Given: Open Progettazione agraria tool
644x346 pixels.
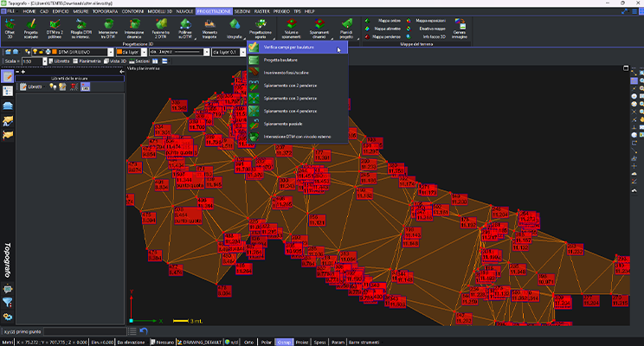Looking at the screenshot, I should (261, 29).
